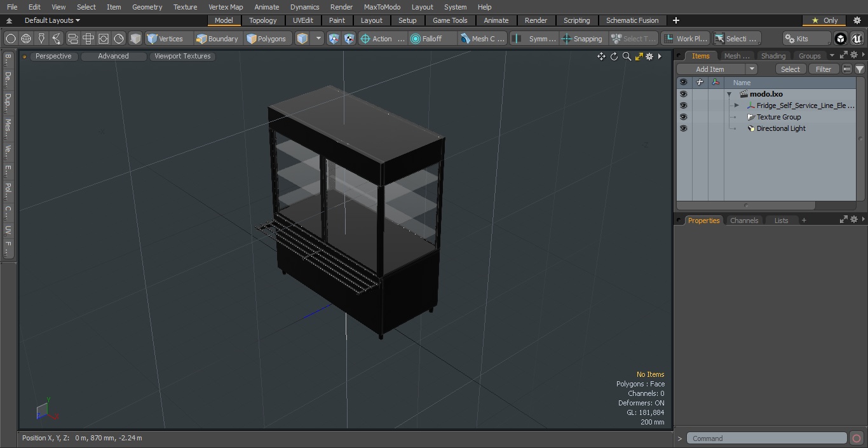868x448 pixels.
Task: Open Default Layouts dropdown
Action: click(52, 20)
